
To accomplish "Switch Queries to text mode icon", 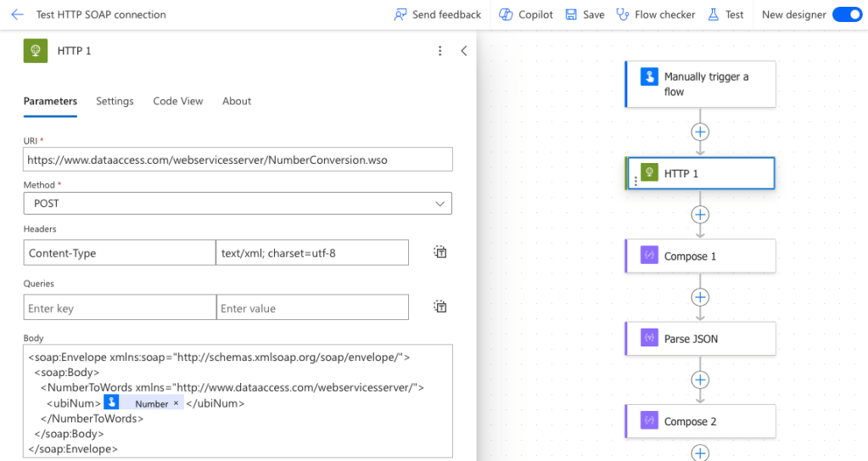I will [440, 307].
